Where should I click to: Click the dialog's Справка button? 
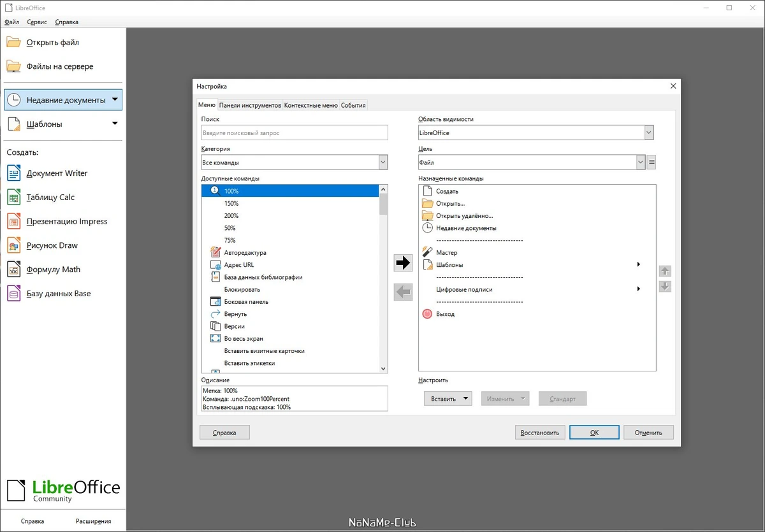(224, 432)
